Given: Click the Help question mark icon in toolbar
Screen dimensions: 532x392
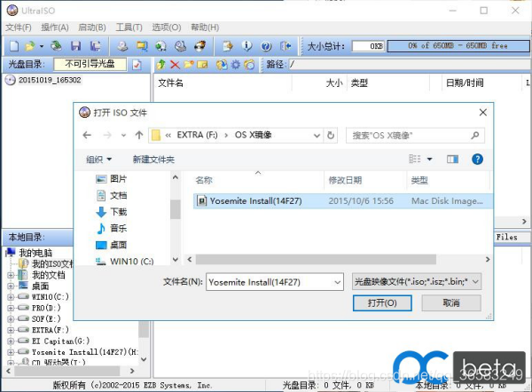Looking at the screenshot, I should (266, 46).
